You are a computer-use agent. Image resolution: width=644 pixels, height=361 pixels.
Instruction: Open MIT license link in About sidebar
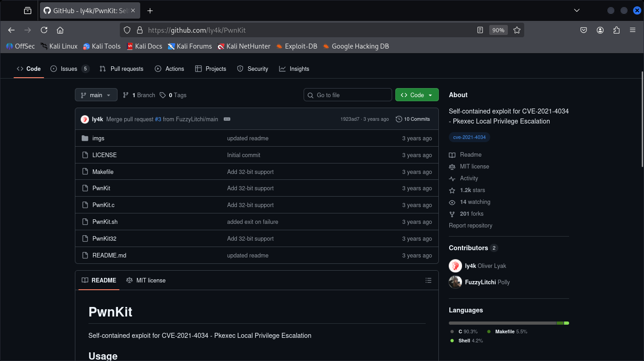(x=469, y=166)
